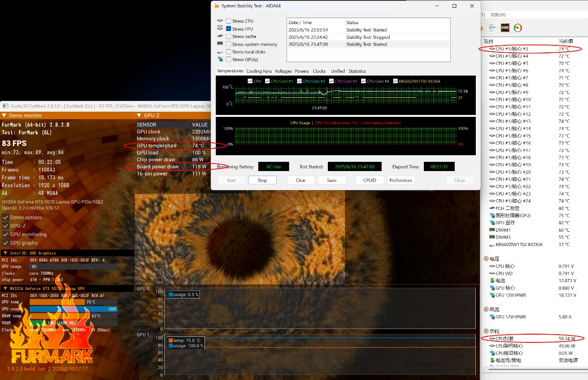Collapse the Demo monitor section header

[67, 115]
